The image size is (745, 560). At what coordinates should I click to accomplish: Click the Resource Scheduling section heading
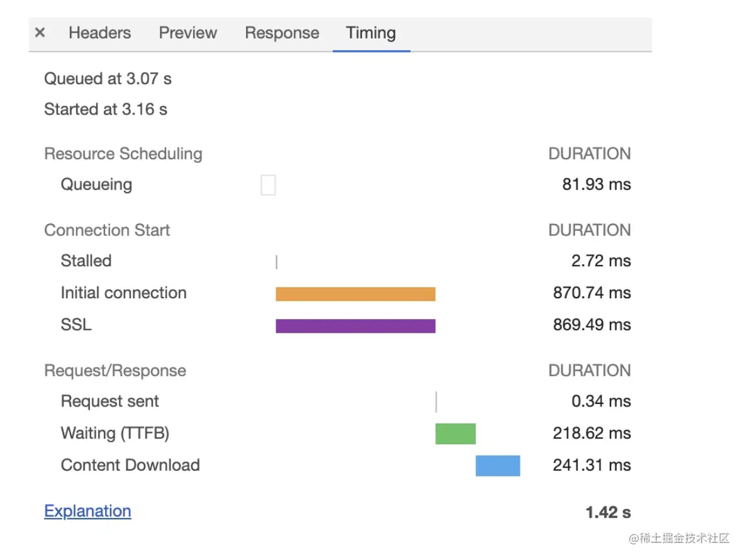point(123,154)
